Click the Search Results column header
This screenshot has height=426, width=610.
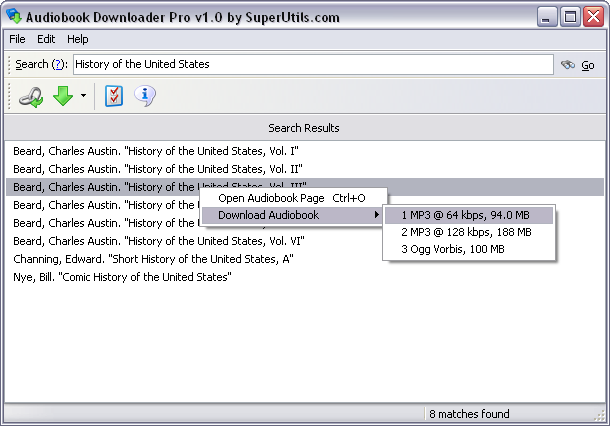coord(304,128)
